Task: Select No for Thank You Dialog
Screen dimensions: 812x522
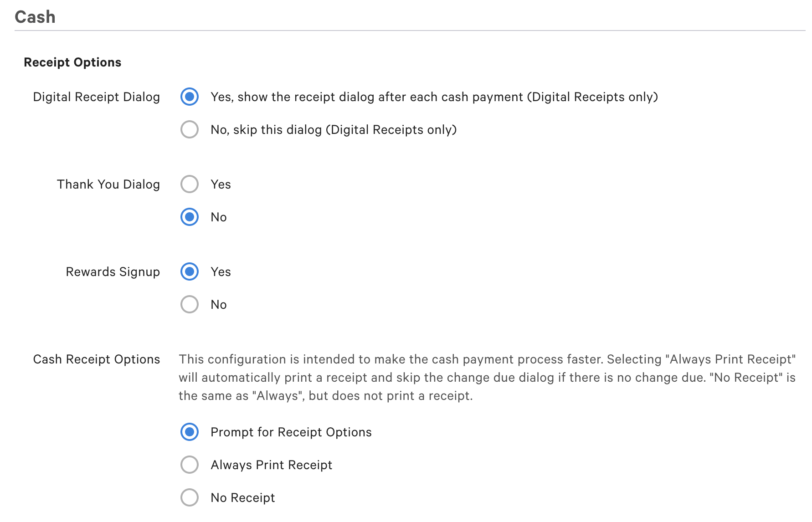Action: coord(189,217)
